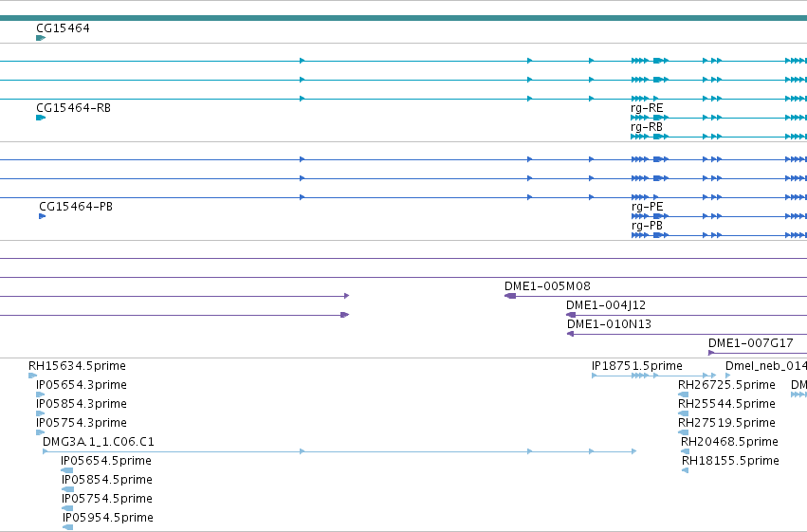Select the RH26725.5prime EST label
807x532 pixels.
click(726, 385)
